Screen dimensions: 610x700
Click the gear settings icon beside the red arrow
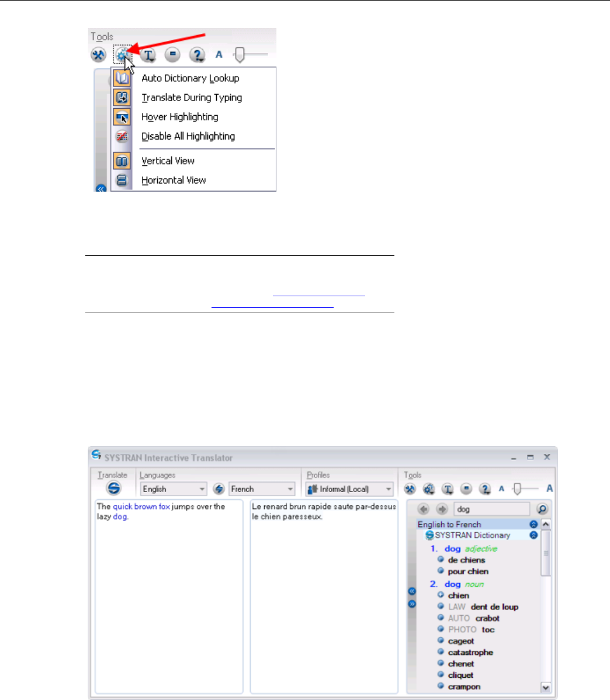(x=122, y=54)
